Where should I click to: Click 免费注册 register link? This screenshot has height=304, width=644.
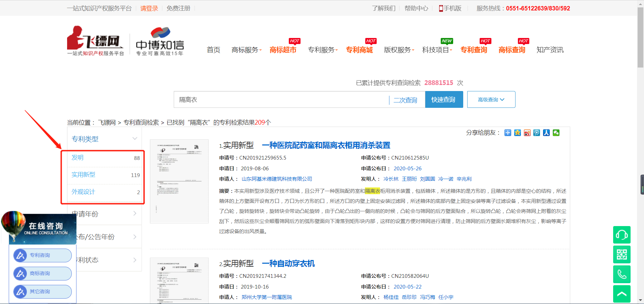178,8
